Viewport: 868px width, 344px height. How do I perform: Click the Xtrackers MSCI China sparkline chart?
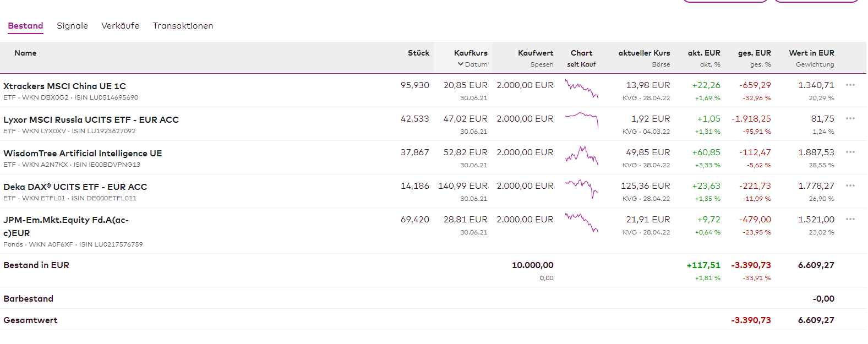[x=581, y=89]
